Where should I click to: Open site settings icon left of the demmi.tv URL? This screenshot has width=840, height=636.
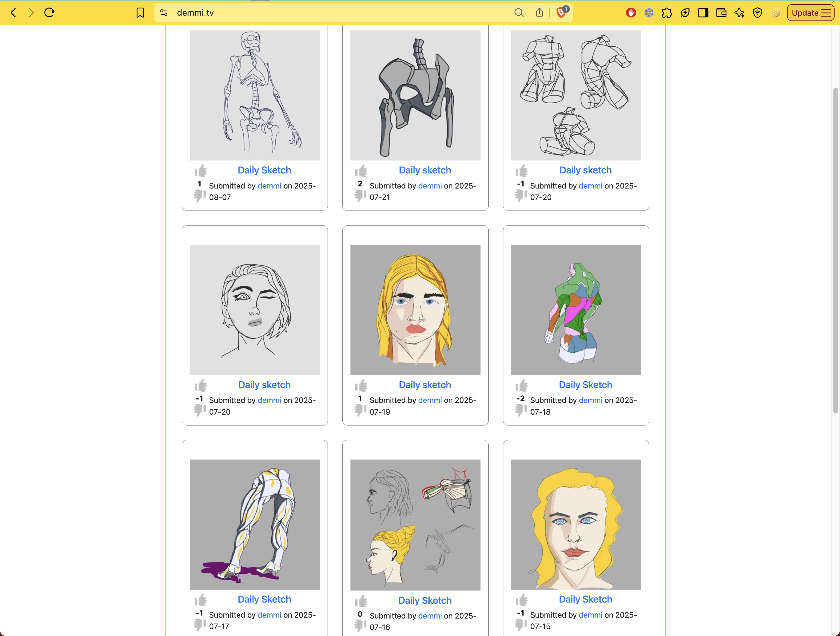click(x=164, y=13)
